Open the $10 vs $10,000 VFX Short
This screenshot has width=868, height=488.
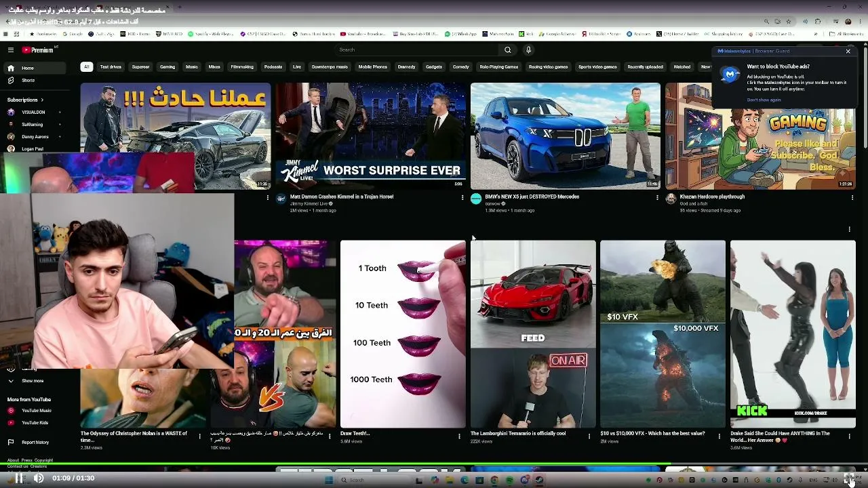[663, 334]
